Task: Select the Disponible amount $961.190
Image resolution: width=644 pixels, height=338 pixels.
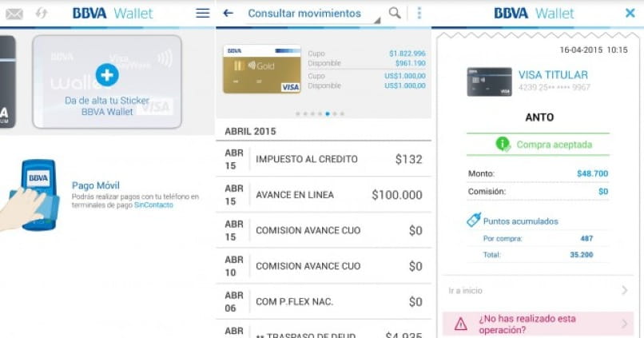Action: tap(411, 63)
